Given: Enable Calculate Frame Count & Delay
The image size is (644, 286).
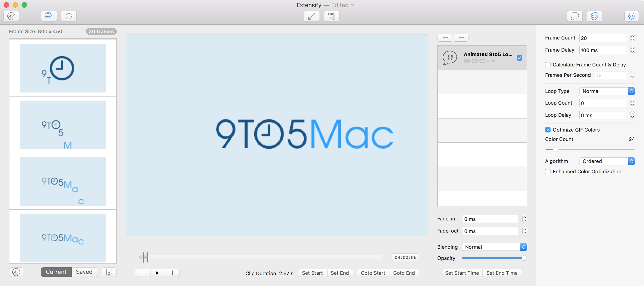Looking at the screenshot, I should 548,65.
